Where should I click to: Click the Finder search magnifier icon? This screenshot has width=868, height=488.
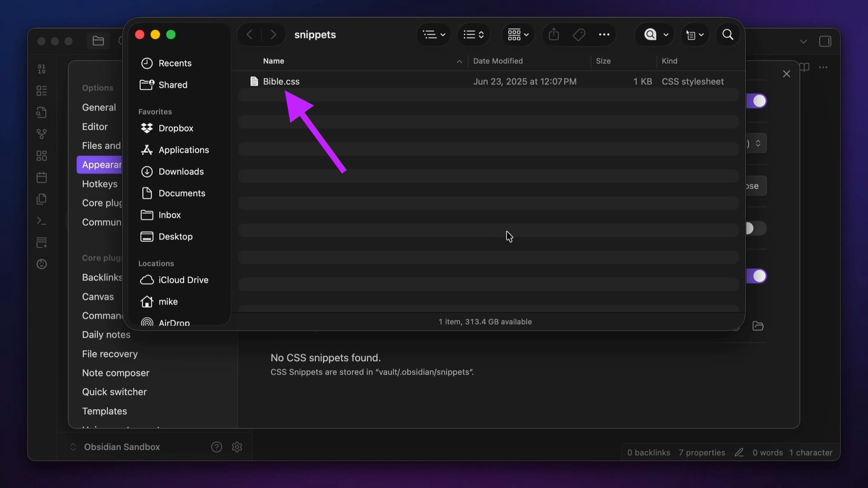tap(727, 35)
